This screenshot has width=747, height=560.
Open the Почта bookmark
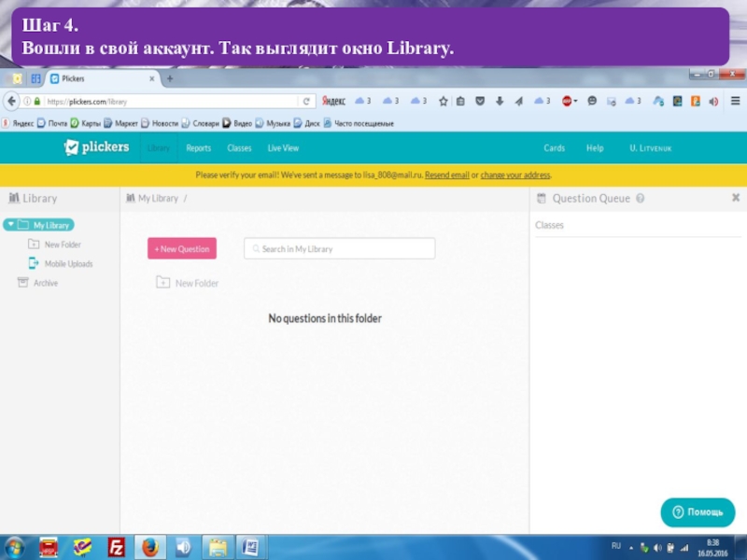click(x=52, y=123)
